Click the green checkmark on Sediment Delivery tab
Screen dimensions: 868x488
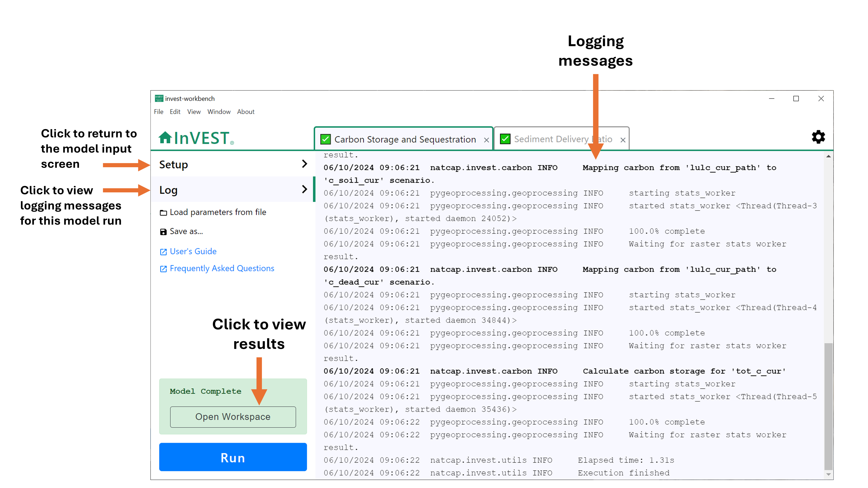[x=505, y=139]
